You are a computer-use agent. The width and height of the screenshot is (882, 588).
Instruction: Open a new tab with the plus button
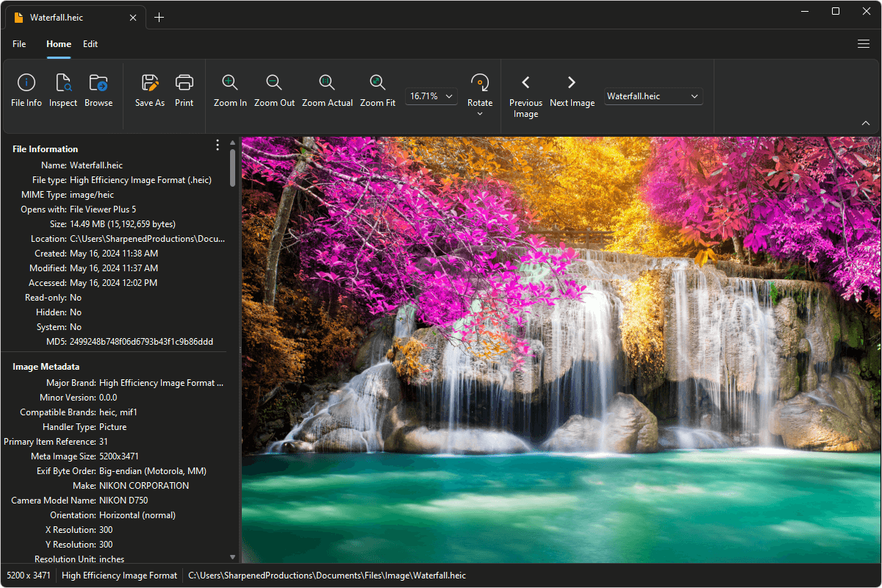(159, 16)
